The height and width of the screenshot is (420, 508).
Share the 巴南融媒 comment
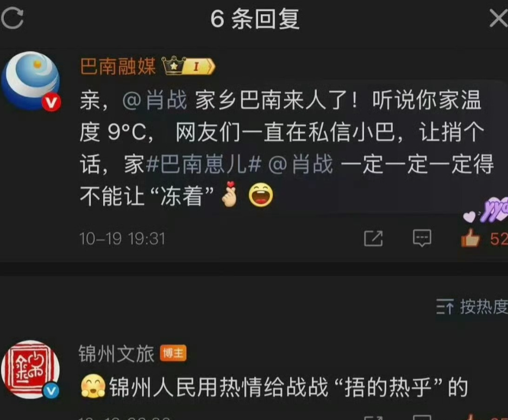coord(373,239)
